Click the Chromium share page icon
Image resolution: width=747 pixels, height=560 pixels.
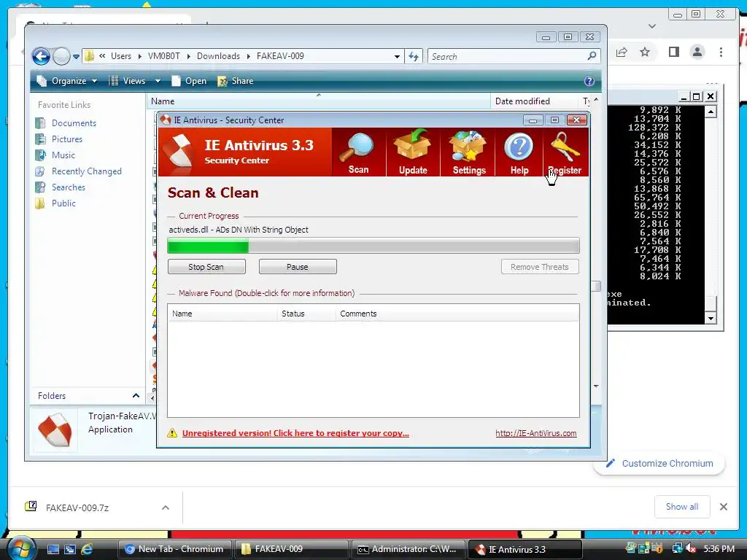click(x=622, y=52)
